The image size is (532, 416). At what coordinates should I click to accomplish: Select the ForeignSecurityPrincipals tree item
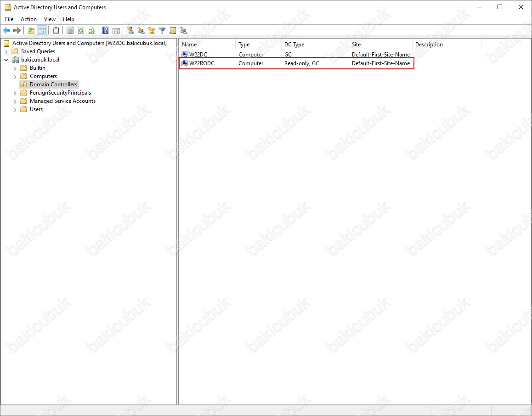point(60,93)
